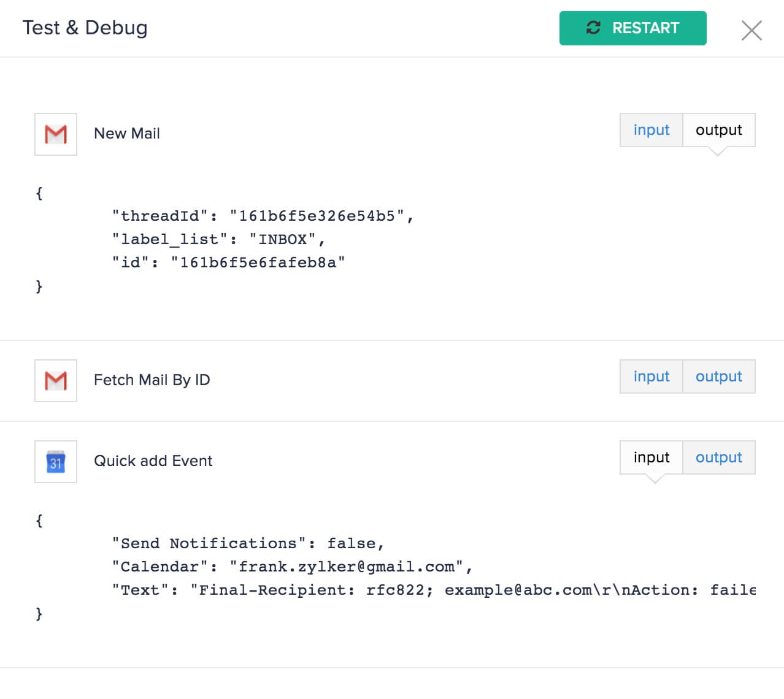Close the Test & Debug panel
This screenshot has height=699, width=784.
click(x=751, y=30)
